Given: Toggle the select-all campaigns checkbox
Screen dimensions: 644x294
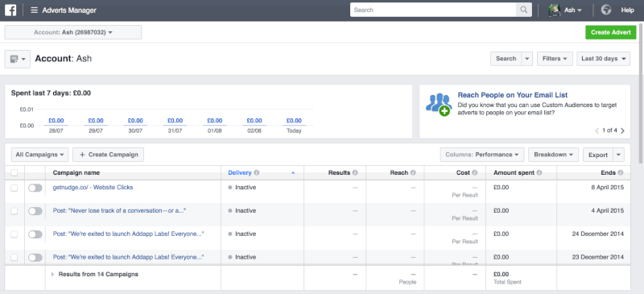Looking at the screenshot, I should pyautogui.click(x=14, y=173).
